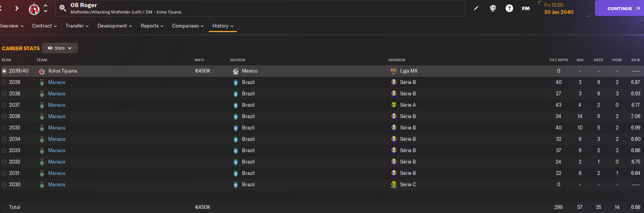The image size is (644, 213).
Task: Click the Série C league logo in 2030 row
Action: 393,184
